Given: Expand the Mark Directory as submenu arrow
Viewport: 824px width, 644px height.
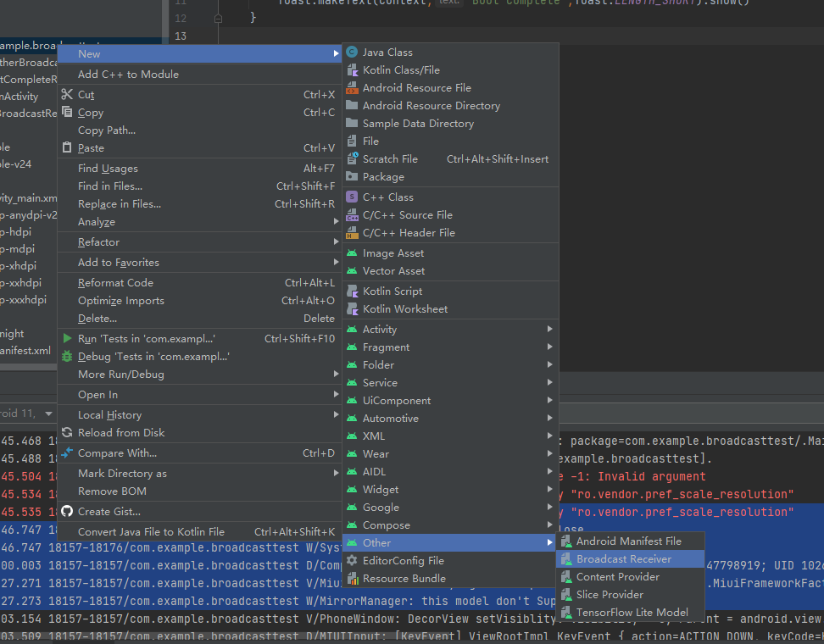Looking at the screenshot, I should 336,473.
